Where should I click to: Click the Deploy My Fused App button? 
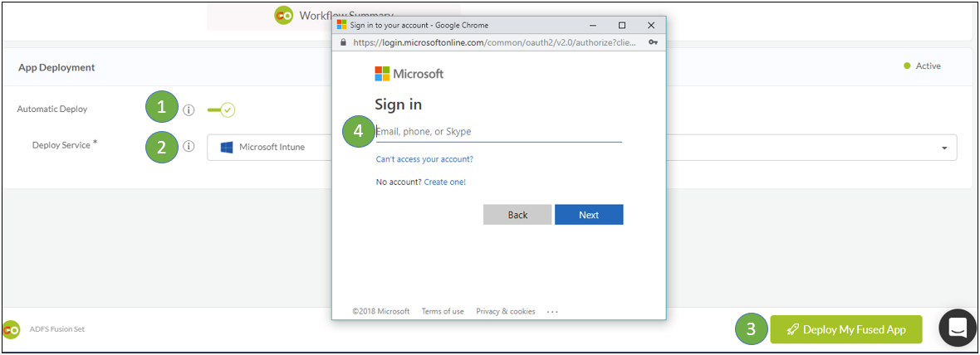[845, 329]
